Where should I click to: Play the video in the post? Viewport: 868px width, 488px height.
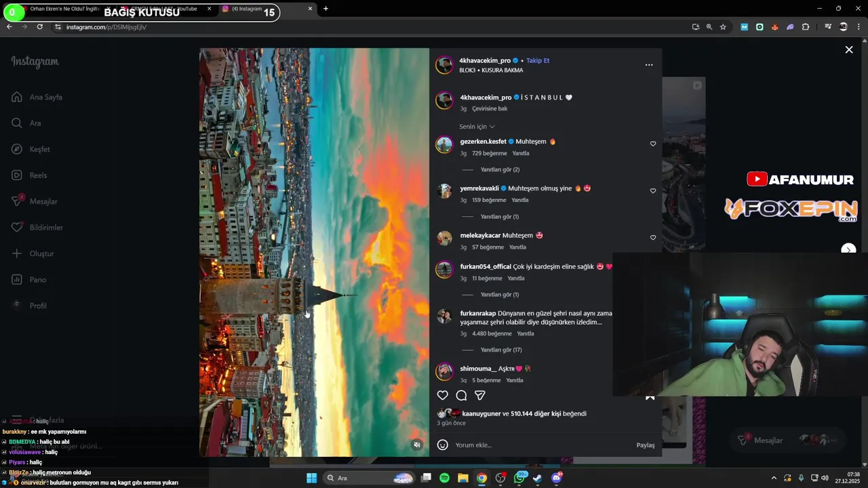pos(314,252)
